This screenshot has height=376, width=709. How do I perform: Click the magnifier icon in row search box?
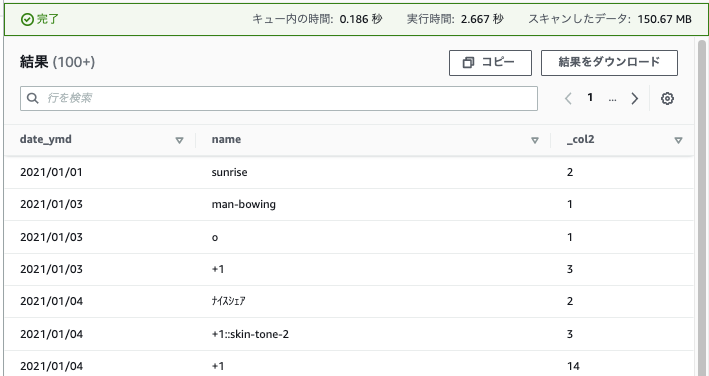(x=33, y=98)
